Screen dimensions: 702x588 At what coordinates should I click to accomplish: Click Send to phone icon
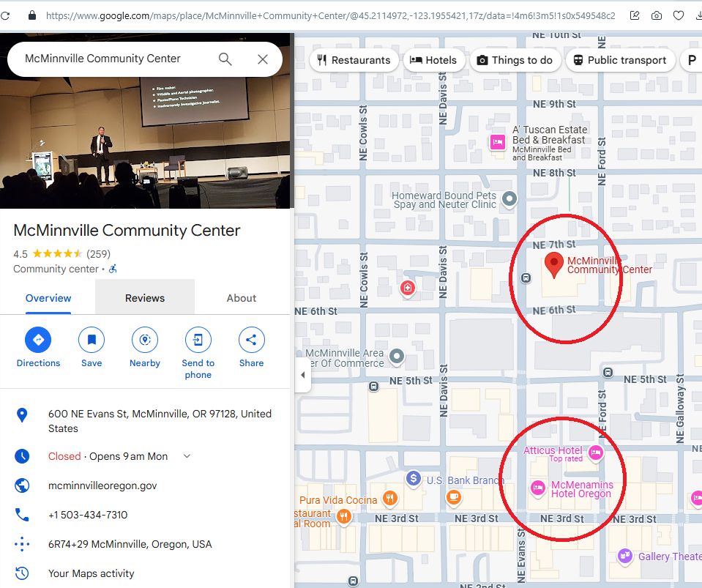(x=198, y=340)
